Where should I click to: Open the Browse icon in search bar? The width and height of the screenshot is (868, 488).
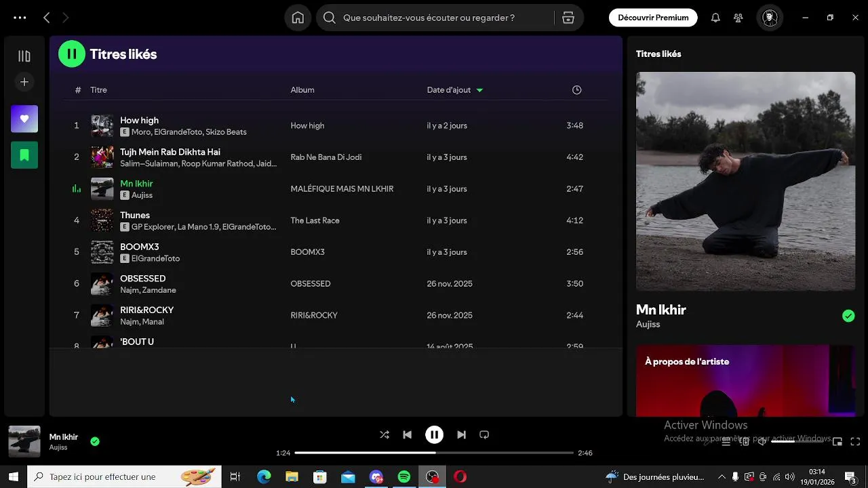click(x=568, y=18)
